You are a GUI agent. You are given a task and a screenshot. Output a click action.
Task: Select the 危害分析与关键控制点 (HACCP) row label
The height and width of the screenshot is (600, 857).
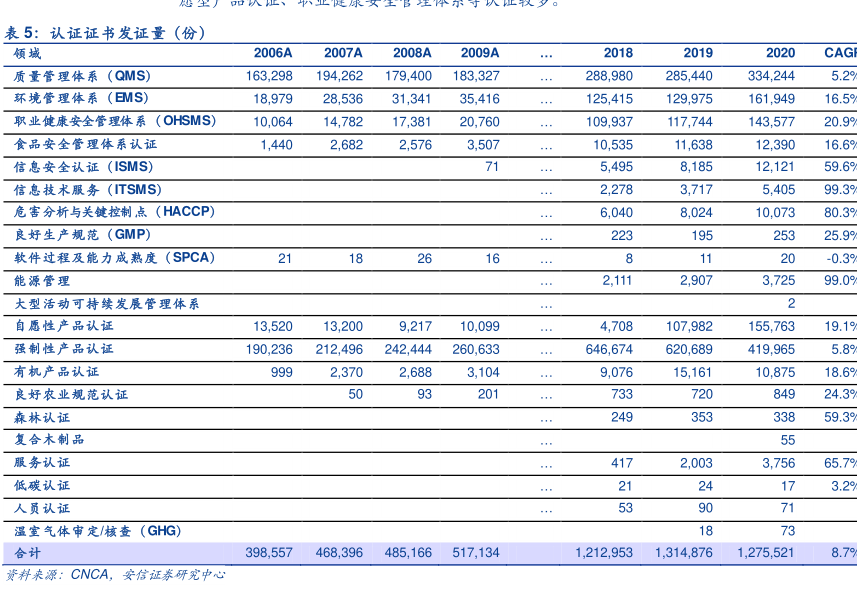coord(115,212)
